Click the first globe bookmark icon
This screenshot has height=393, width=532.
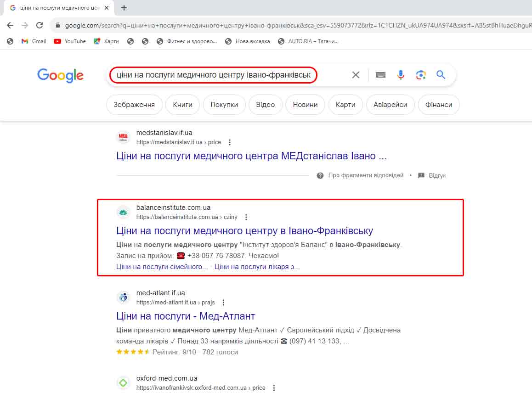coord(10,41)
